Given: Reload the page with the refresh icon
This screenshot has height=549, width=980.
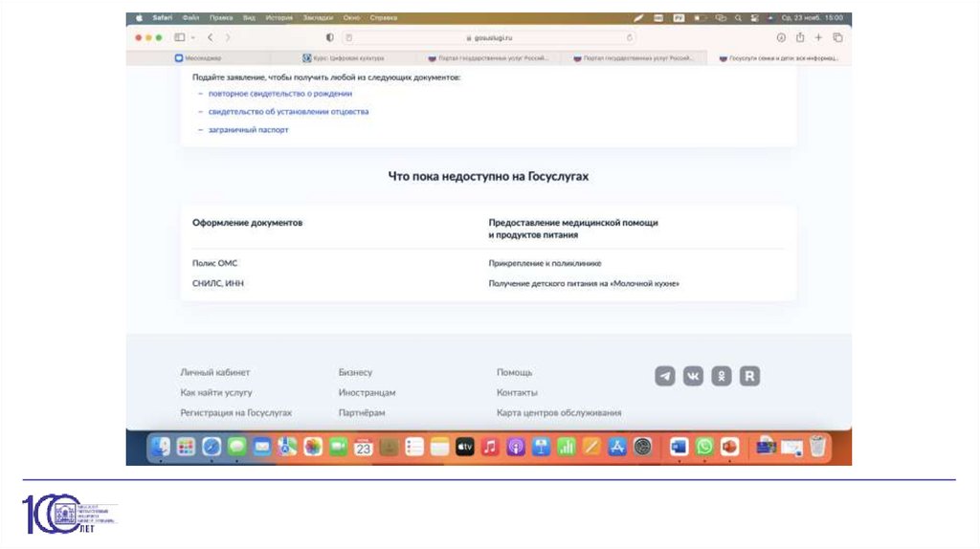Looking at the screenshot, I should coord(630,37).
